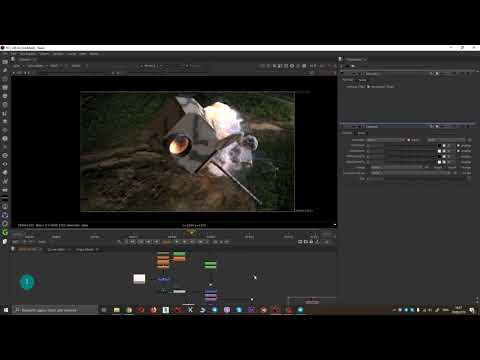This screenshot has height=360, width=480.
Task: Open the Render menu
Action: click(x=58, y=54)
